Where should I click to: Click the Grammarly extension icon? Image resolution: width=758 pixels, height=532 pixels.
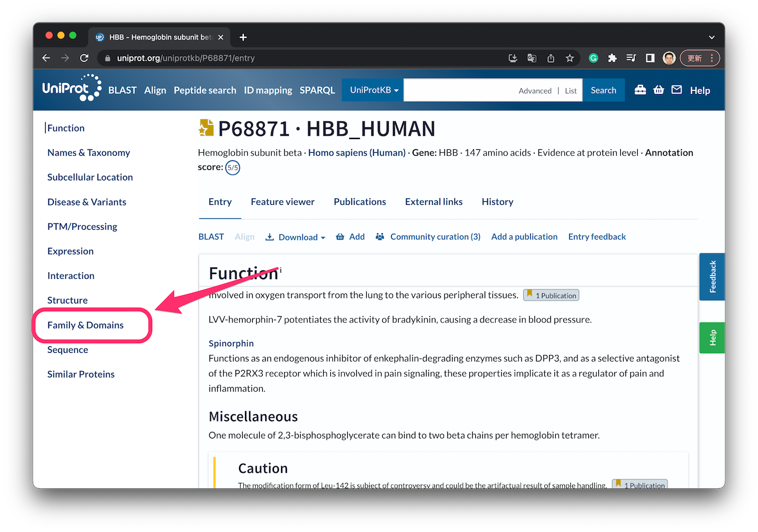[x=594, y=58]
